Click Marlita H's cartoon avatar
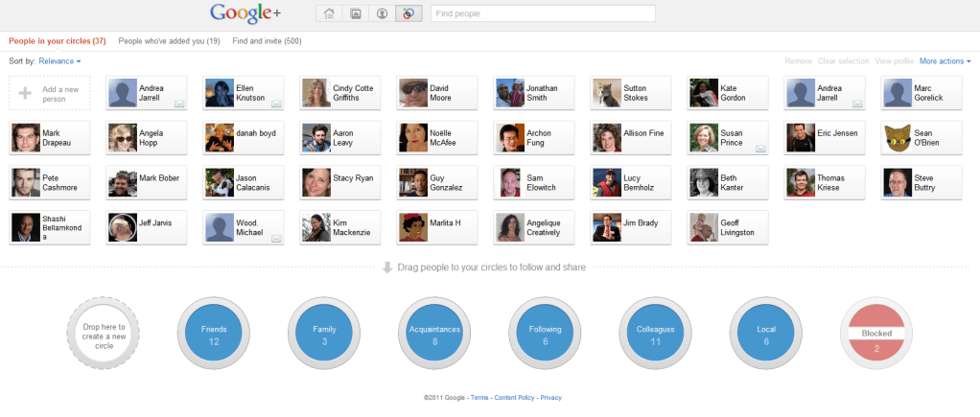980x417 pixels. point(413,227)
